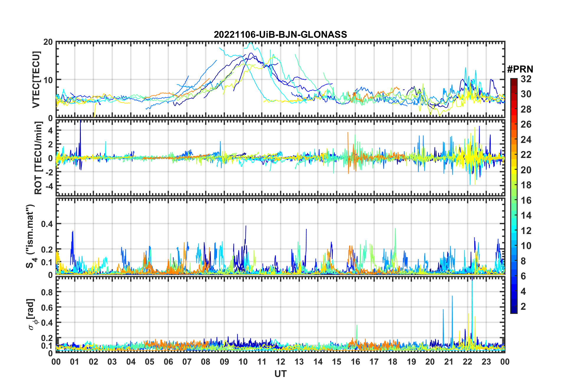Select colorbar tick label "4"
This screenshot has height=392, width=561.
point(523,291)
